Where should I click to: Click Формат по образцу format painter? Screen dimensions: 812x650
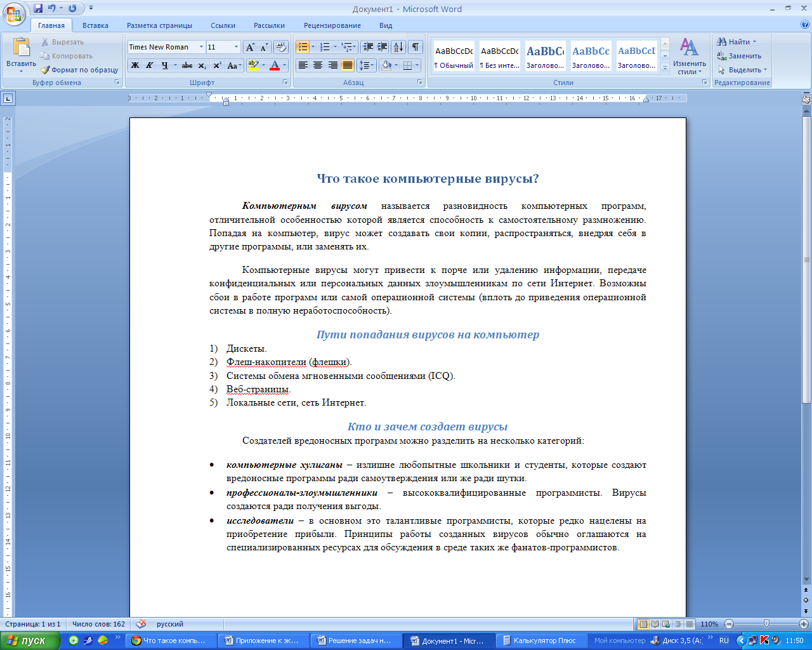[80, 70]
